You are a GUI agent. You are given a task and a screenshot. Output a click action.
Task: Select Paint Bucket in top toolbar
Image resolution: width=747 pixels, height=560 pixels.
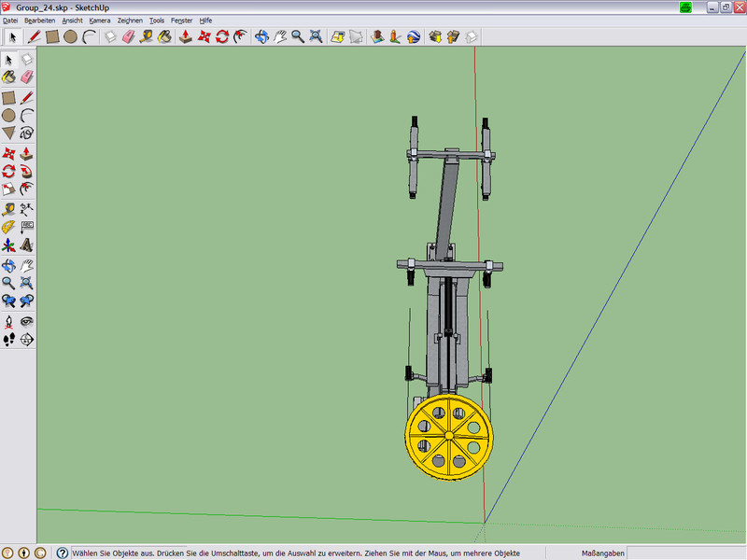164,36
